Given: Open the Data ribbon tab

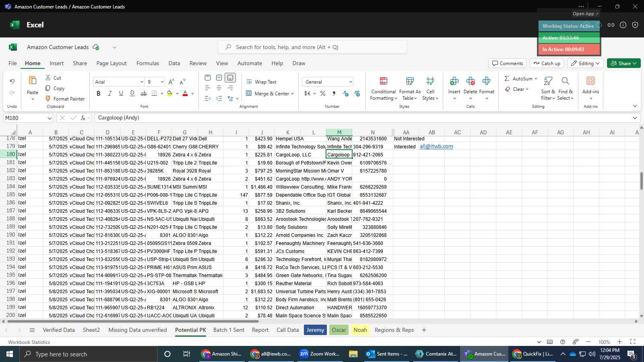Looking at the screenshot, I should click(x=174, y=63).
